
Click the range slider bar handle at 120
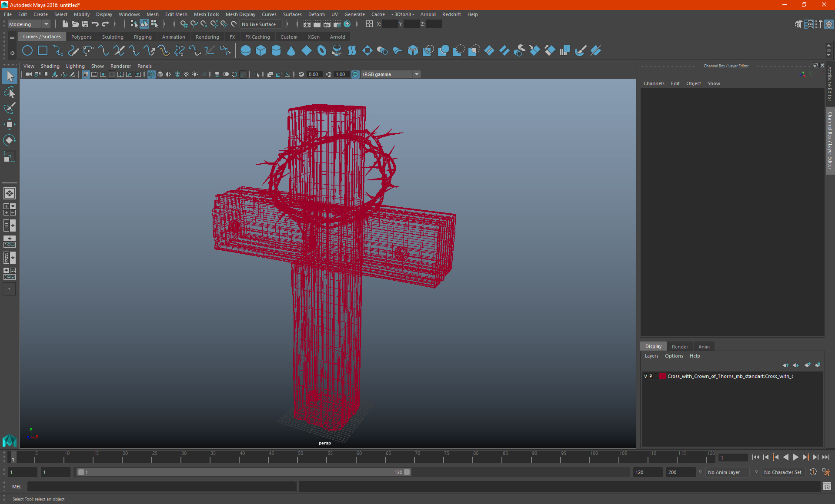point(407,472)
